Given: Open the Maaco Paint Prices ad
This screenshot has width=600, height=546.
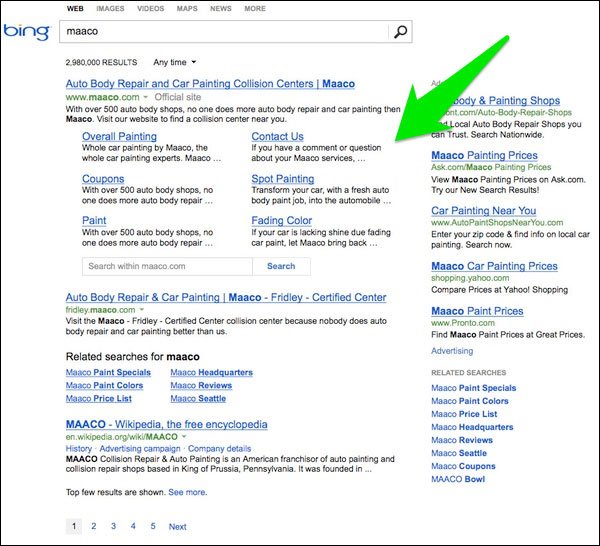Looking at the screenshot, I should [x=477, y=311].
